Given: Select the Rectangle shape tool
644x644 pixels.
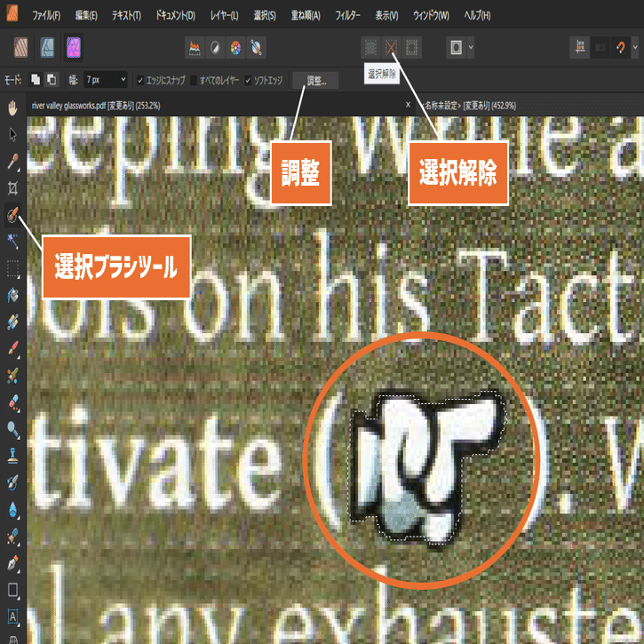Looking at the screenshot, I should pos(12,590).
